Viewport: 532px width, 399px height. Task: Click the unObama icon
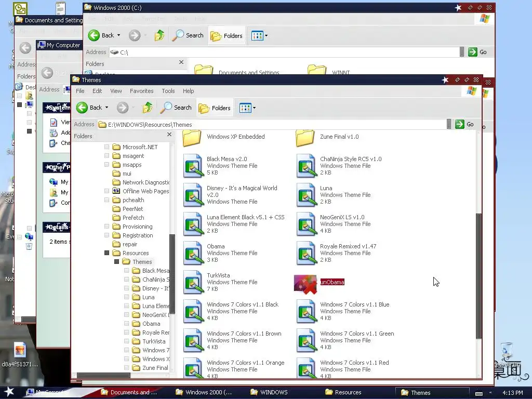pyautogui.click(x=305, y=284)
